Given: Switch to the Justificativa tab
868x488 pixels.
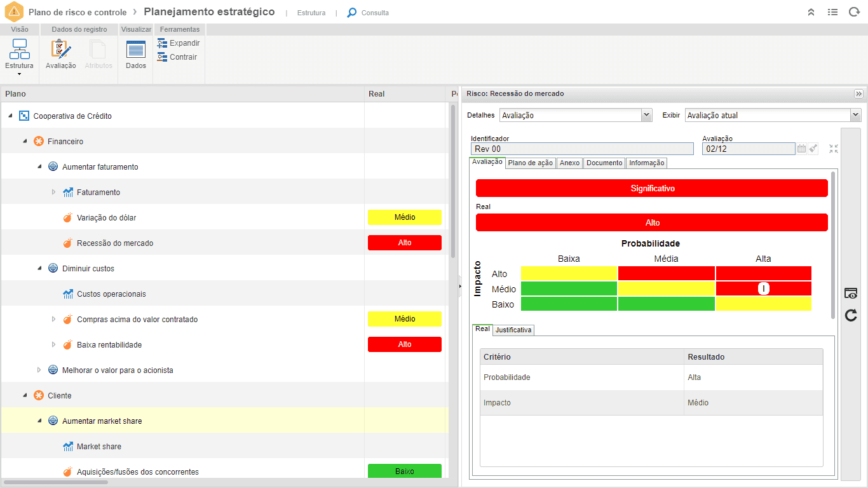Looking at the screenshot, I should coord(513,330).
